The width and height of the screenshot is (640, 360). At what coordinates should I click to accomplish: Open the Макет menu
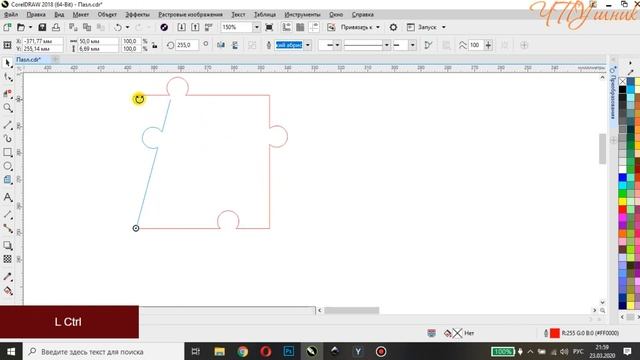80,15
